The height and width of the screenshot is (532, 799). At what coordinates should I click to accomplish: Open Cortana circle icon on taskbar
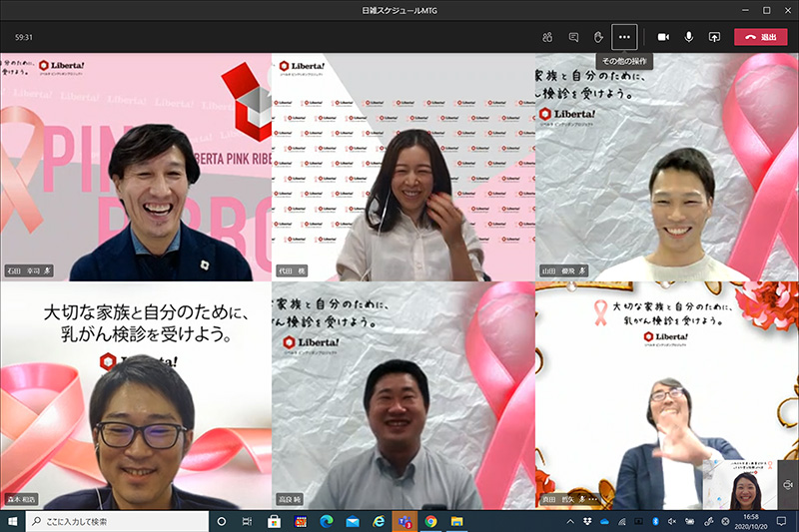tap(221, 521)
